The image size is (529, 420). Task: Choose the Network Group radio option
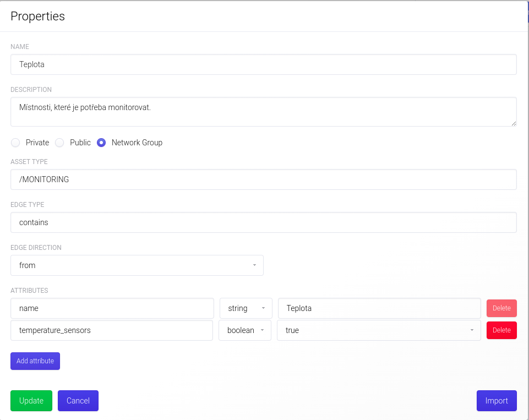[101, 143]
